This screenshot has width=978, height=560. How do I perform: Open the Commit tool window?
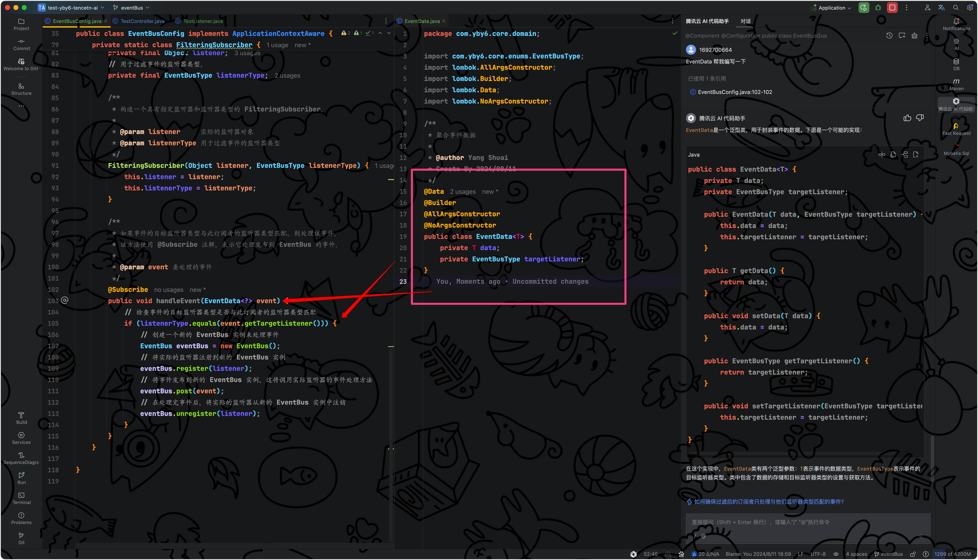(x=21, y=45)
